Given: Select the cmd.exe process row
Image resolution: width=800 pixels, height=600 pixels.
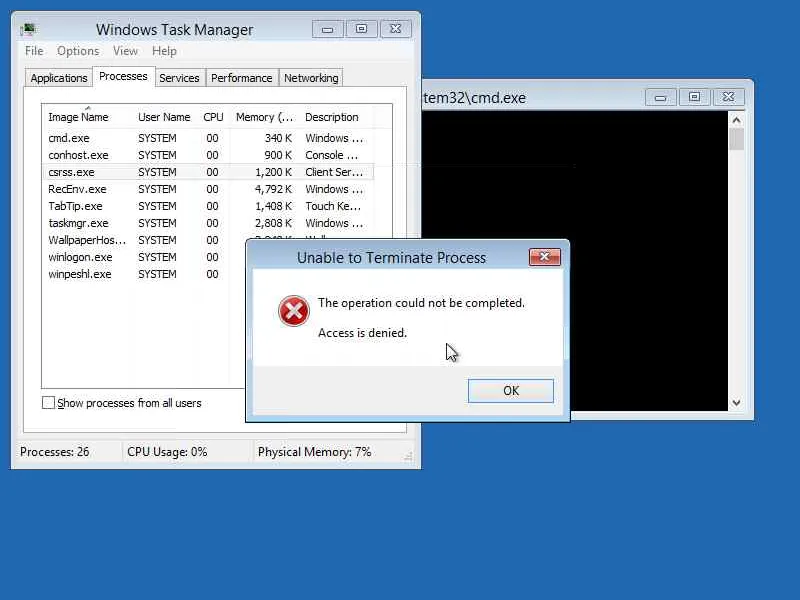Looking at the screenshot, I should (208, 138).
